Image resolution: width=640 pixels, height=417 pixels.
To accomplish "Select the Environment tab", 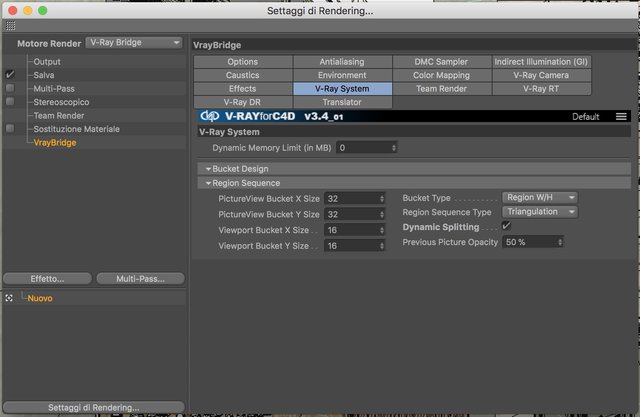I will pyautogui.click(x=342, y=75).
